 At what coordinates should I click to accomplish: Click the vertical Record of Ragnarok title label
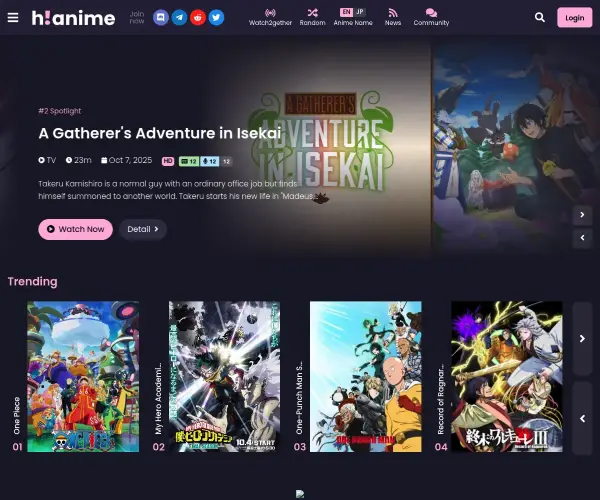(x=441, y=399)
